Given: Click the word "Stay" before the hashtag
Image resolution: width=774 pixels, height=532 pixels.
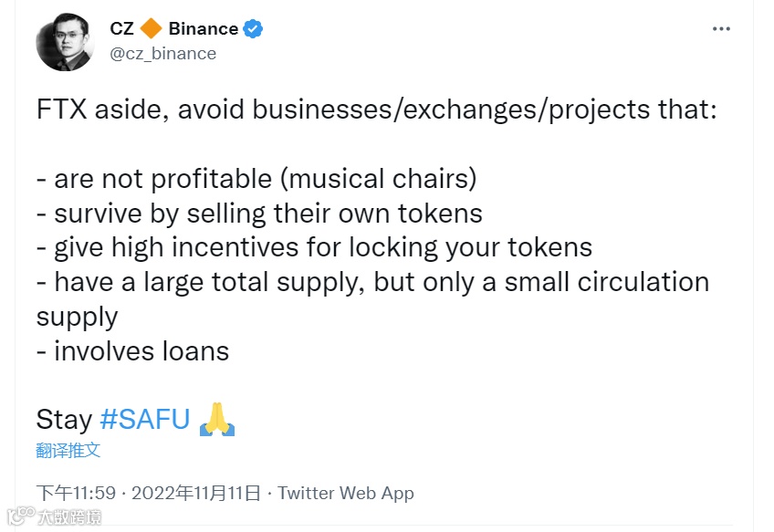Looking at the screenshot, I should [64, 419].
